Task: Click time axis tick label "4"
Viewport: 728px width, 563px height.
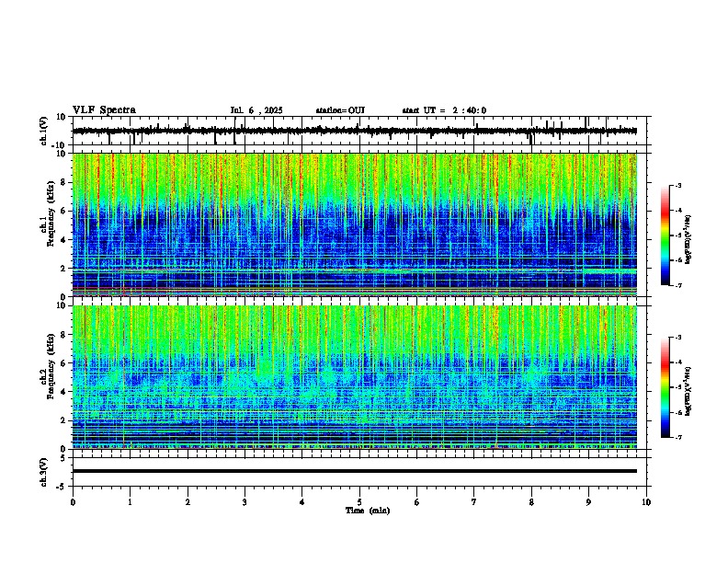Action: click(x=302, y=502)
